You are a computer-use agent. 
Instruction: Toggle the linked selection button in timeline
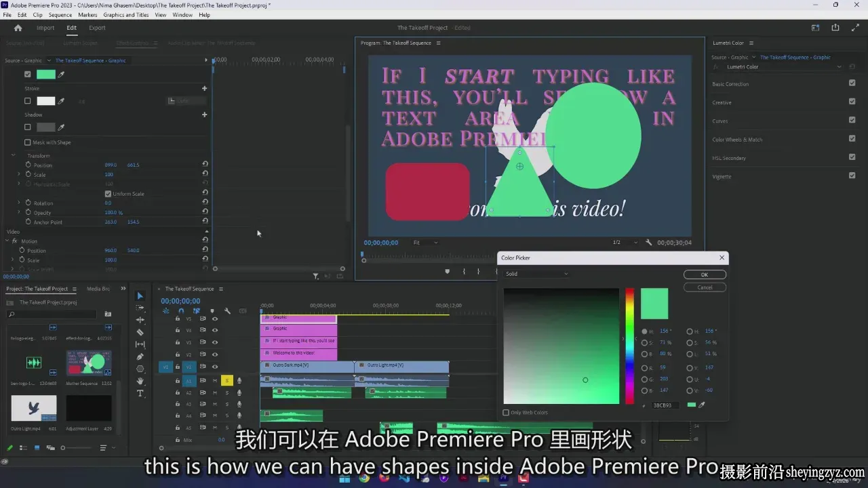tap(197, 311)
